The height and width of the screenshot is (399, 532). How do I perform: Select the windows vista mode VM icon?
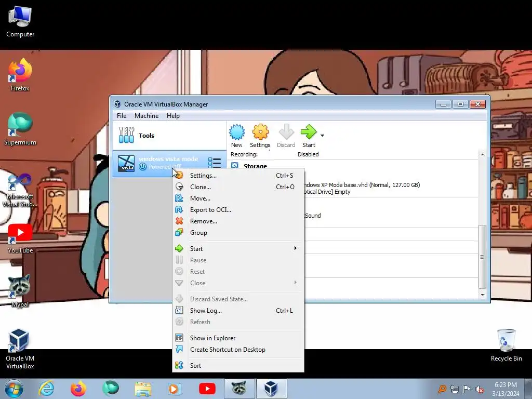pos(126,163)
